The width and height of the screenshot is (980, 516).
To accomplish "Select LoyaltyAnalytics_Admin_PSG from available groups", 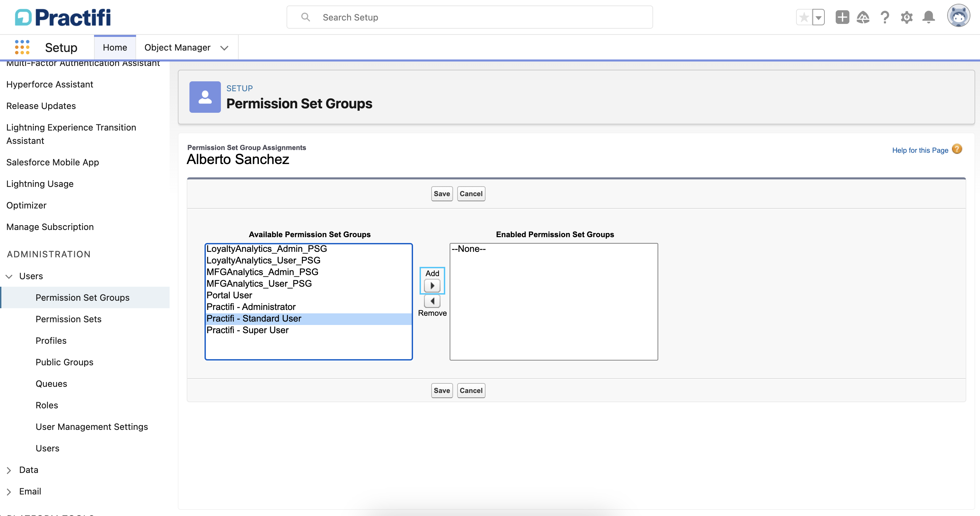I will pyautogui.click(x=266, y=249).
